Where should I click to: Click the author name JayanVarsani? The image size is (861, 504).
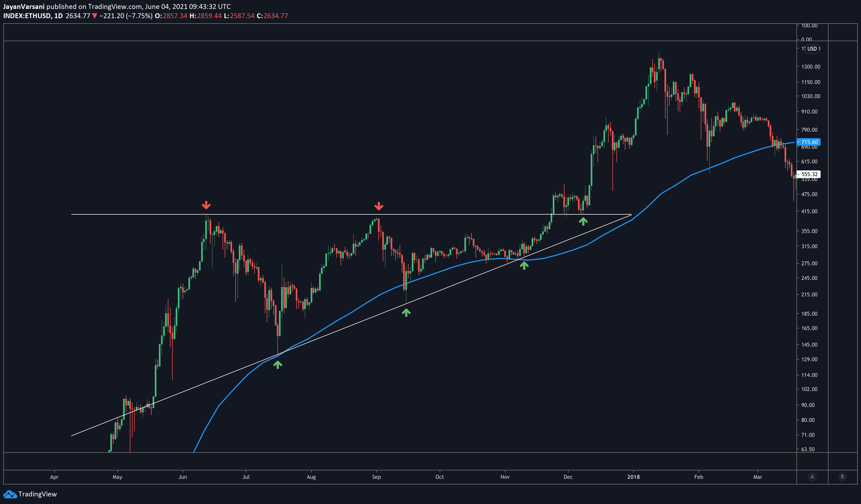click(x=24, y=7)
